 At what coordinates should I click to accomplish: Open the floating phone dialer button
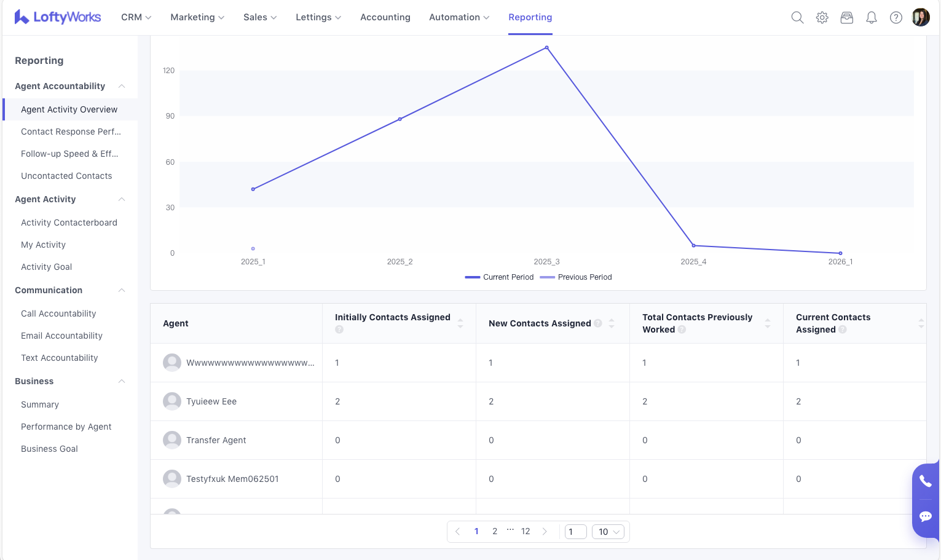[925, 481]
